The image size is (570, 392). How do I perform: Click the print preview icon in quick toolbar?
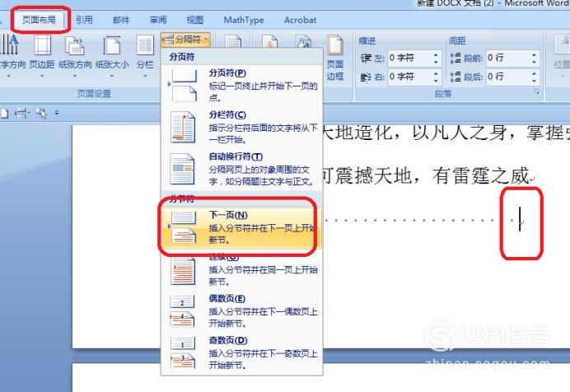41,114
